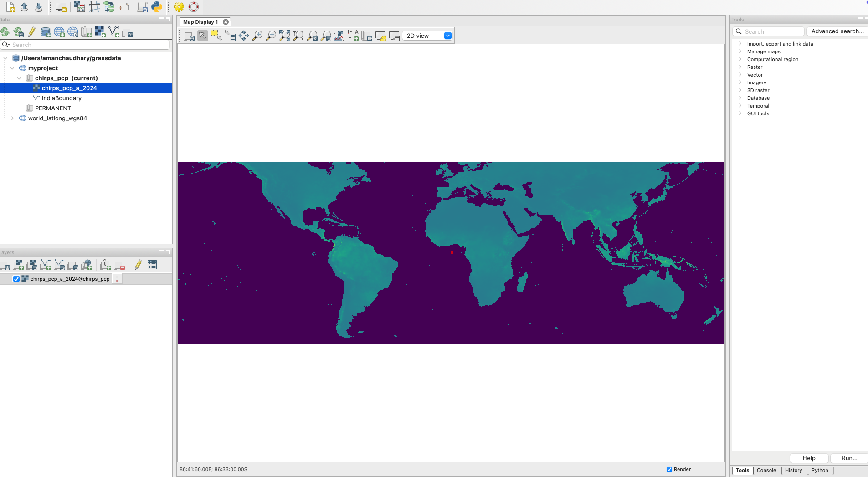Expand the Raster tools category
This screenshot has width=868, height=477.
(740, 67)
